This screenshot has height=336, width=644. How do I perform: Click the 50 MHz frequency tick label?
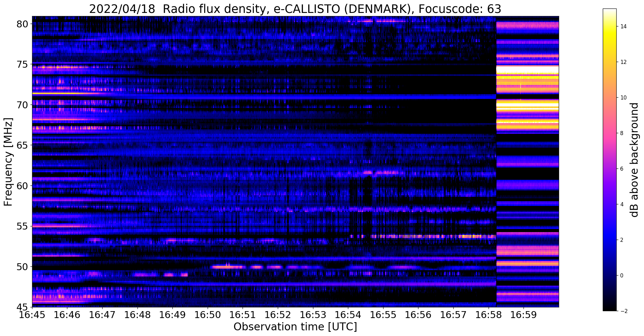(22, 267)
